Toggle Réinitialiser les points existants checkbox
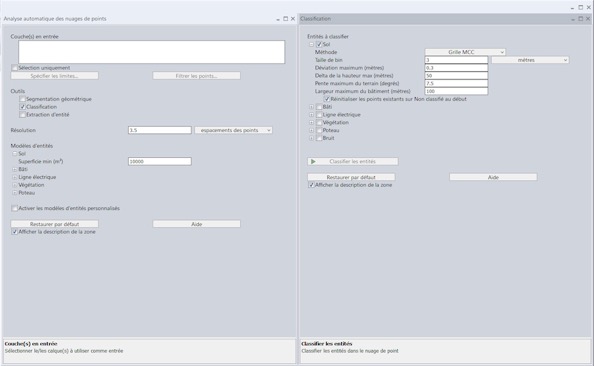 [x=327, y=99]
